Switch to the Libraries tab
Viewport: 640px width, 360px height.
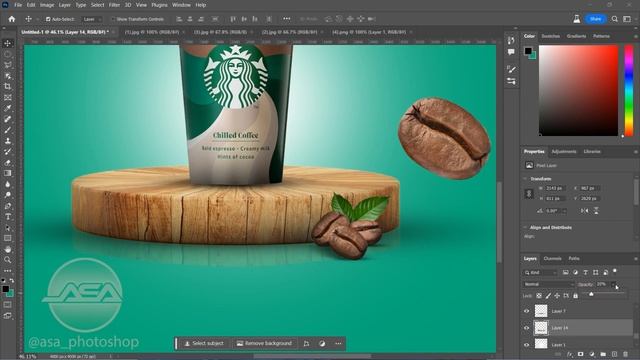[x=592, y=151]
